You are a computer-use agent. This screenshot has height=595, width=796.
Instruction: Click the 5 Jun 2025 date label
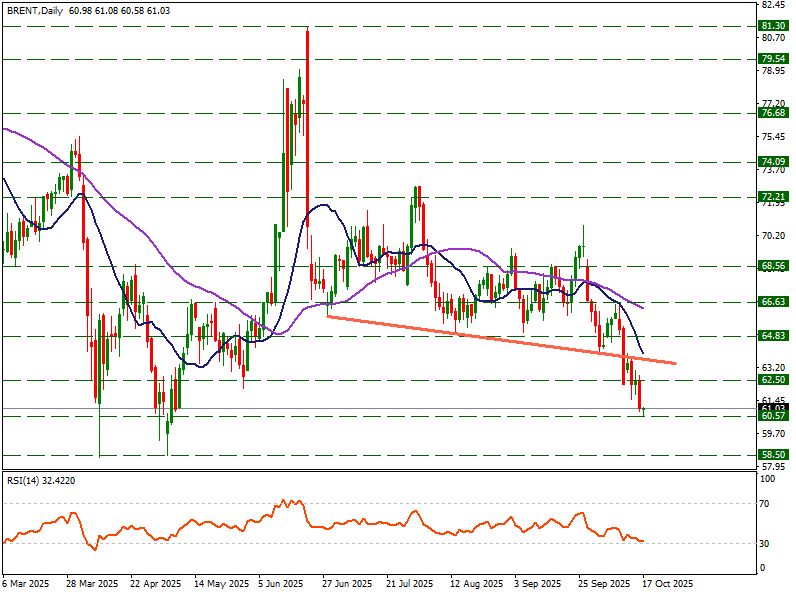[282, 582]
